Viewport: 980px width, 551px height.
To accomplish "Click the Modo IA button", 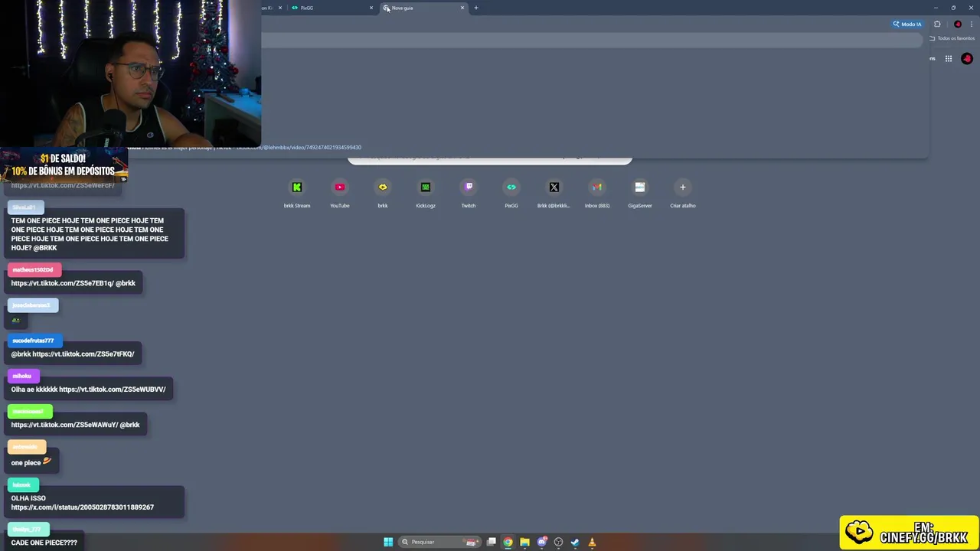I will point(907,24).
